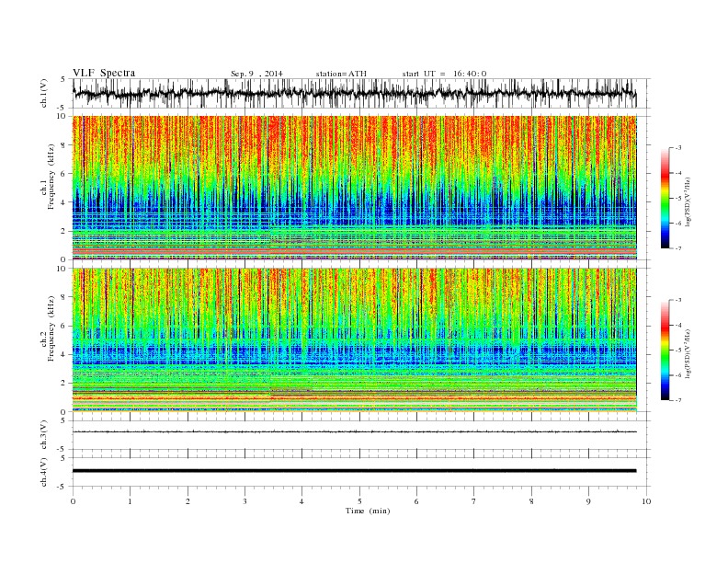Click inside the ch.1 spectrogram panel
This screenshot has height=563, width=728.
[354, 188]
